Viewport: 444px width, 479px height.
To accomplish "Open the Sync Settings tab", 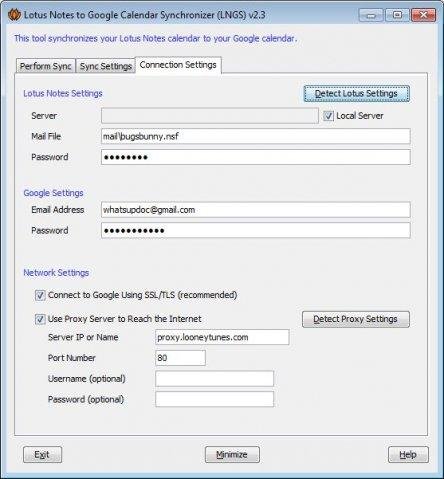I will [x=106, y=66].
